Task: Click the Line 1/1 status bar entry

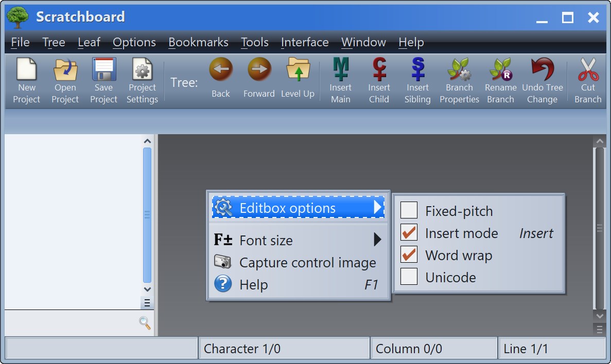Action: pyautogui.click(x=552, y=349)
